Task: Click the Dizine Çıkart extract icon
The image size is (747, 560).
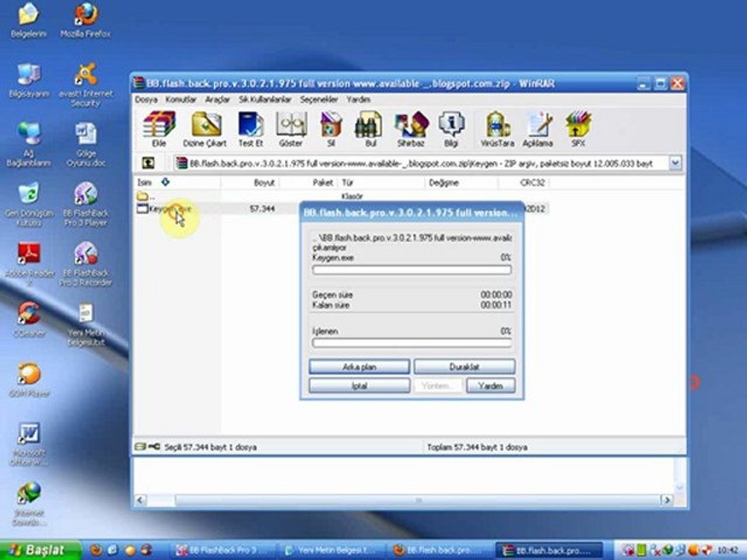Action: [x=205, y=129]
